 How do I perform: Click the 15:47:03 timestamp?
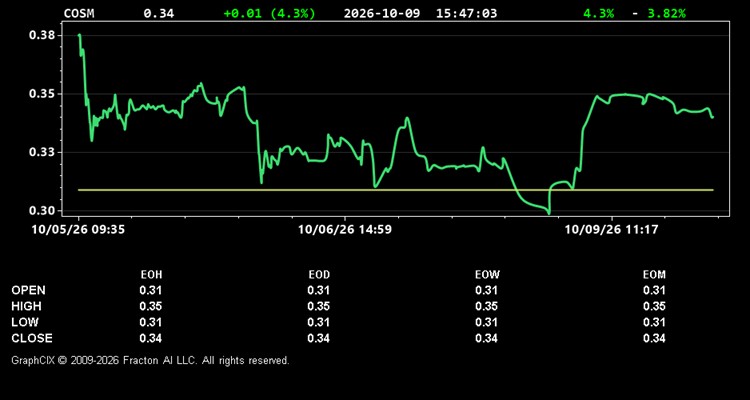[x=466, y=13]
